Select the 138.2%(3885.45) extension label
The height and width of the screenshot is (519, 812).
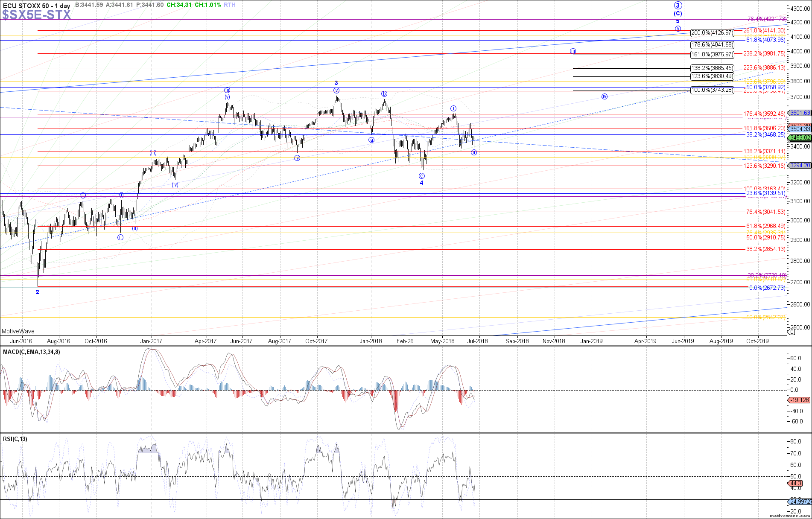click(x=712, y=68)
